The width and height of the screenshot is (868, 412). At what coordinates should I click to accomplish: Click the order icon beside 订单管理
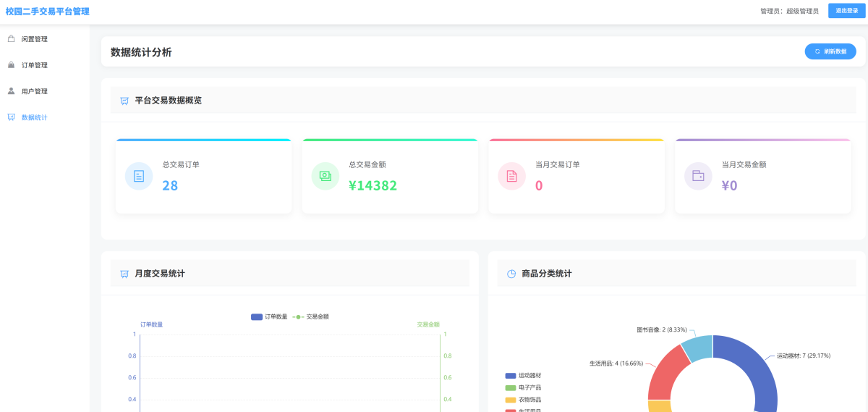[11, 65]
